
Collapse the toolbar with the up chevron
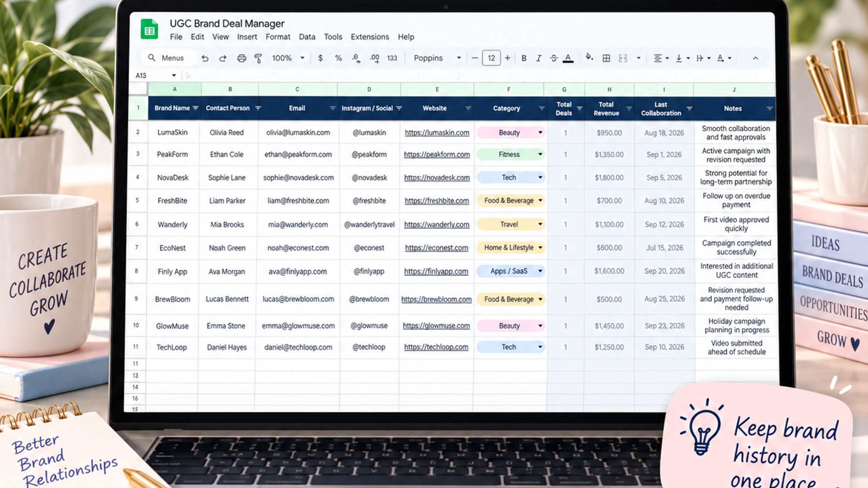pyautogui.click(x=755, y=58)
